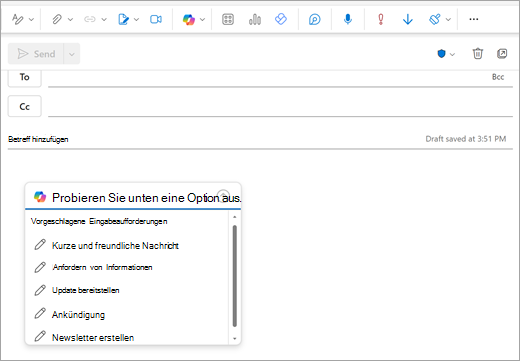
Task: Click the 'Draft saved at 3:51 PM' text
Action: click(466, 139)
